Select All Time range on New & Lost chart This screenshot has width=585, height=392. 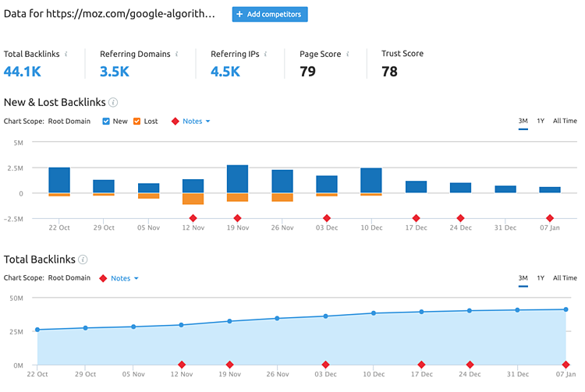(x=565, y=121)
